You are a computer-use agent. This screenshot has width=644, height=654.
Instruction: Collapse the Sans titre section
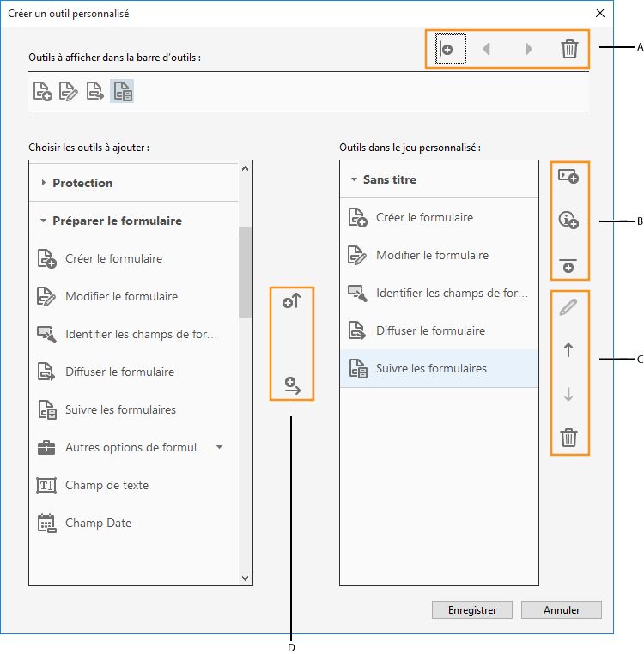[354, 180]
